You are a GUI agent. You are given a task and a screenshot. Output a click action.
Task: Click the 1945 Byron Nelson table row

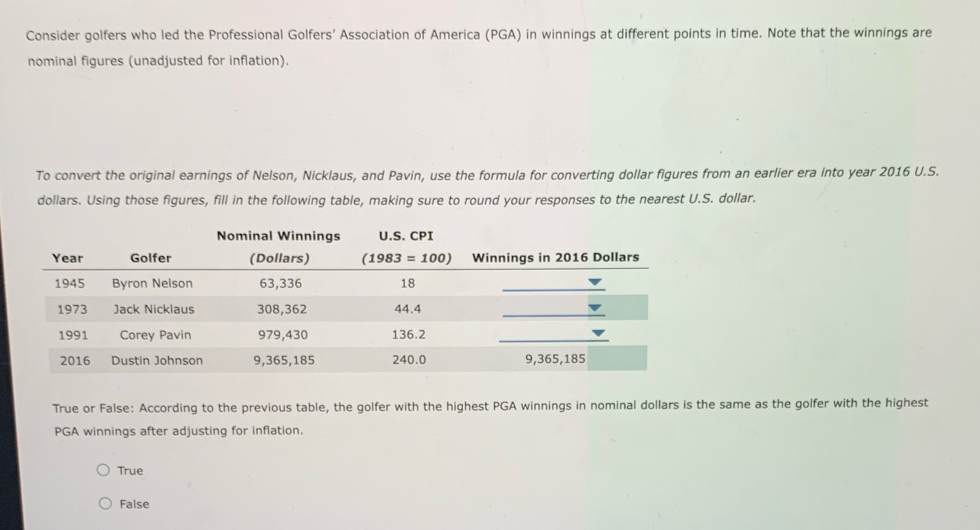click(x=323, y=283)
